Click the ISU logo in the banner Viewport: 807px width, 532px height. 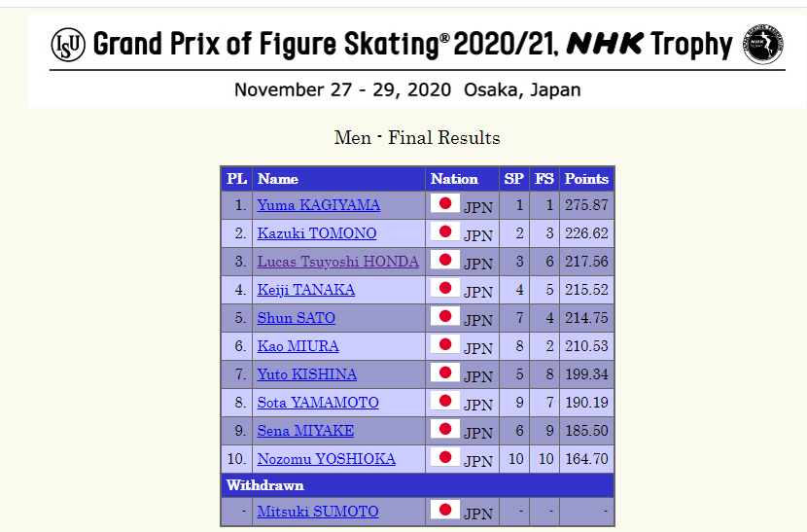[68, 44]
